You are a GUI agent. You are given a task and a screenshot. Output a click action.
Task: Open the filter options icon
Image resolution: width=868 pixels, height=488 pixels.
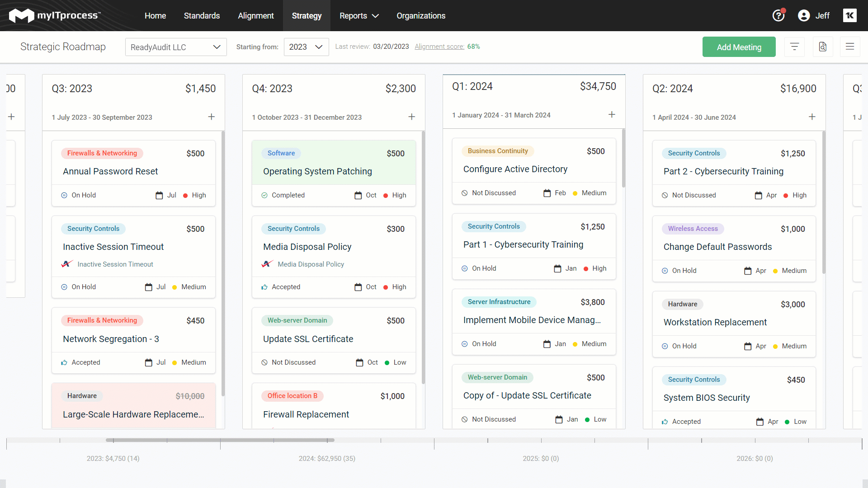(x=794, y=47)
